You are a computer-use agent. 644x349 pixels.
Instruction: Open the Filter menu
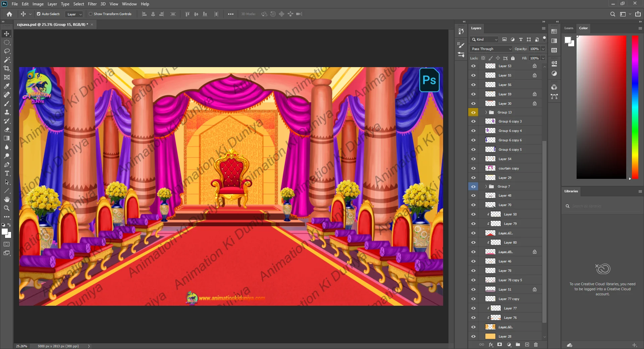click(x=92, y=4)
